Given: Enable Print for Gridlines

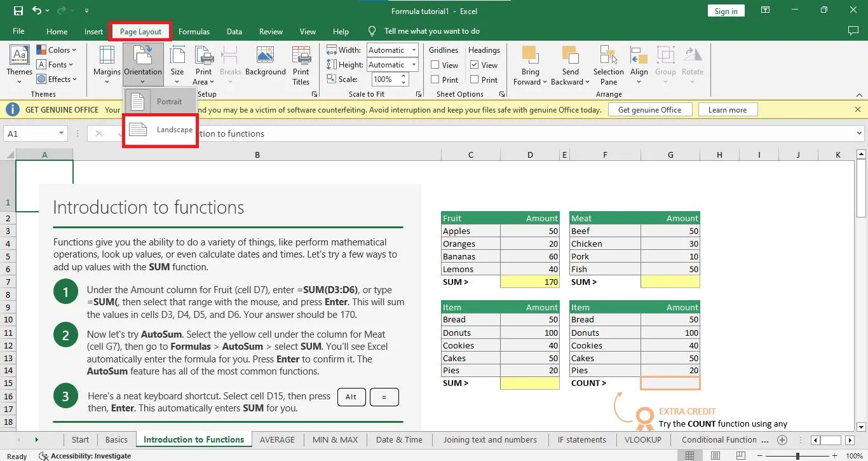Looking at the screenshot, I should pyautogui.click(x=435, y=79).
